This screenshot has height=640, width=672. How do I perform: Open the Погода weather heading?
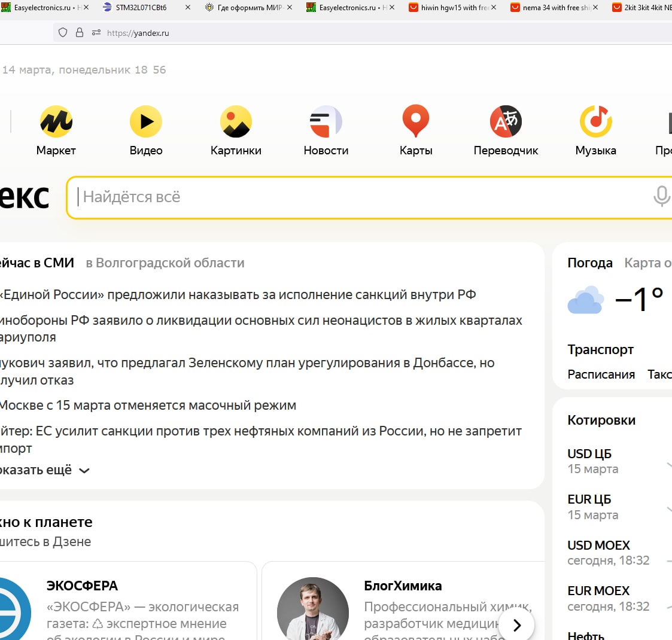click(589, 263)
